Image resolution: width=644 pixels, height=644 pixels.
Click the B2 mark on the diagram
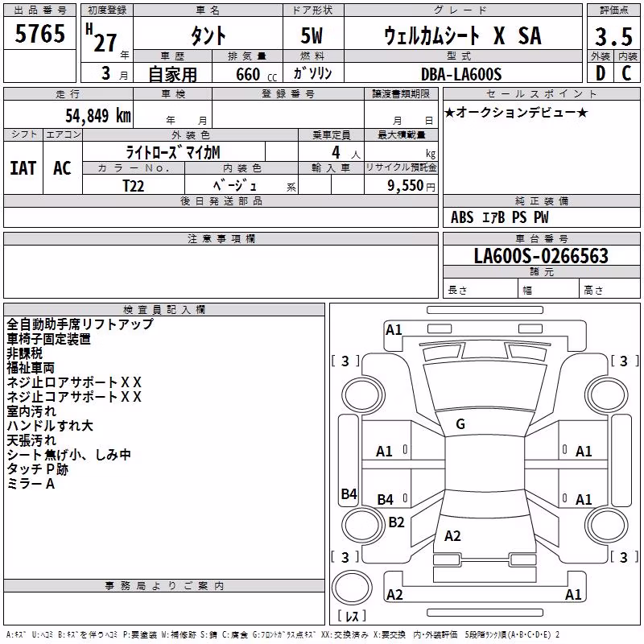pyautogui.click(x=396, y=522)
